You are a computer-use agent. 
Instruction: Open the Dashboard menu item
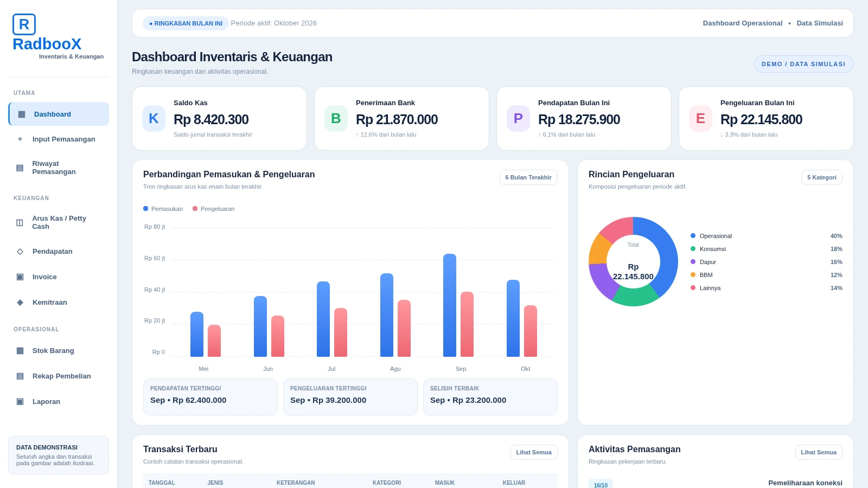59,114
